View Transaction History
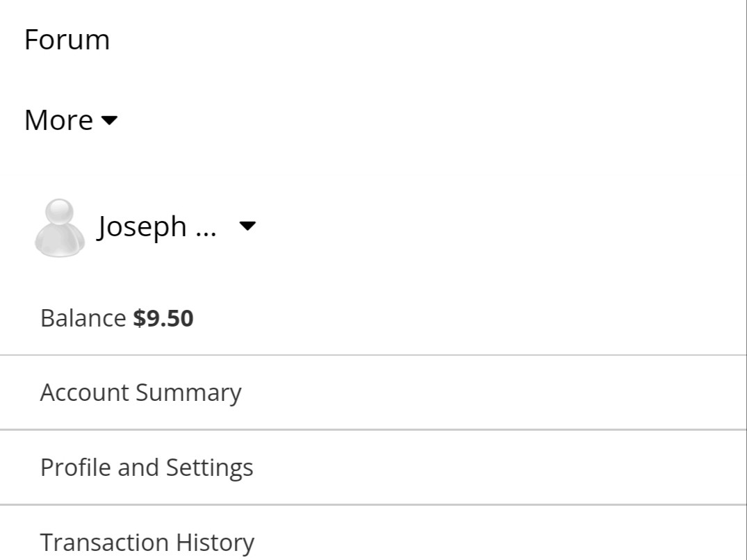 coord(147,543)
